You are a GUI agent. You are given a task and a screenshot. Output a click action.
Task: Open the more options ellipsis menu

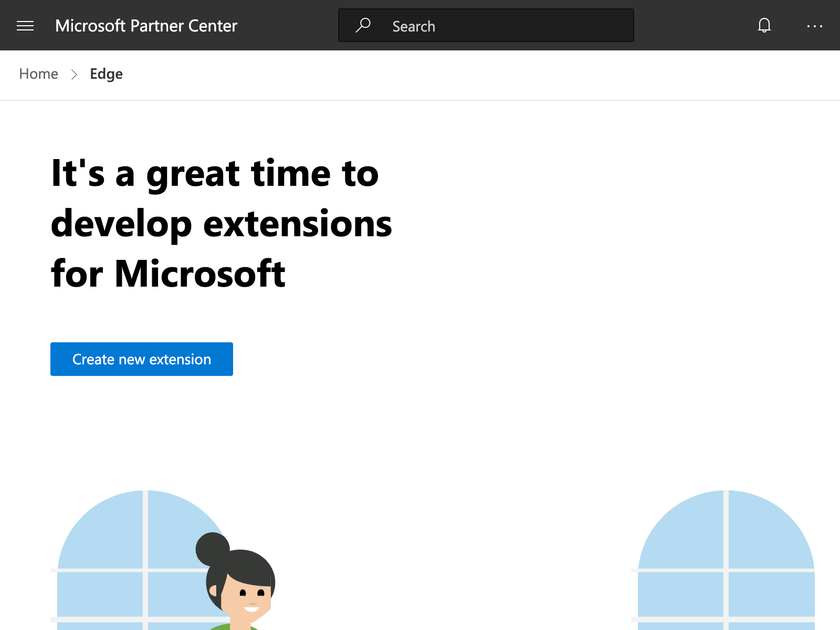pyautogui.click(x=814, y=26)
